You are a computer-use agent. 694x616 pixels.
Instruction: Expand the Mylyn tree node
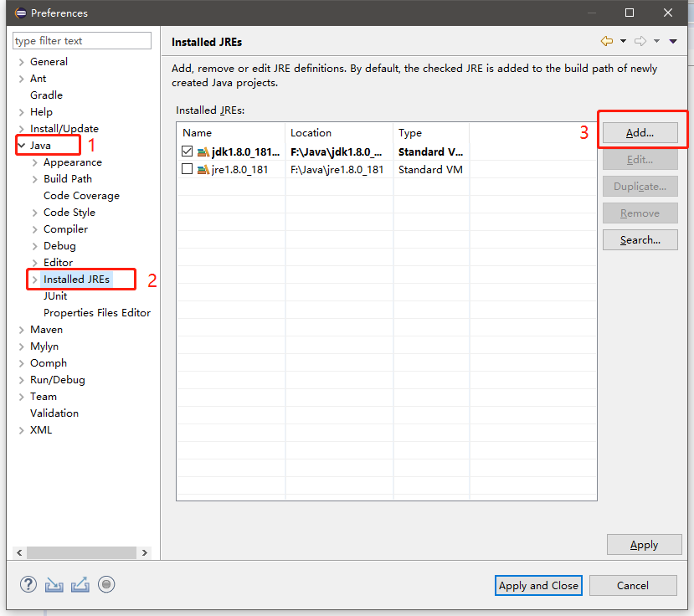[21, 346]
